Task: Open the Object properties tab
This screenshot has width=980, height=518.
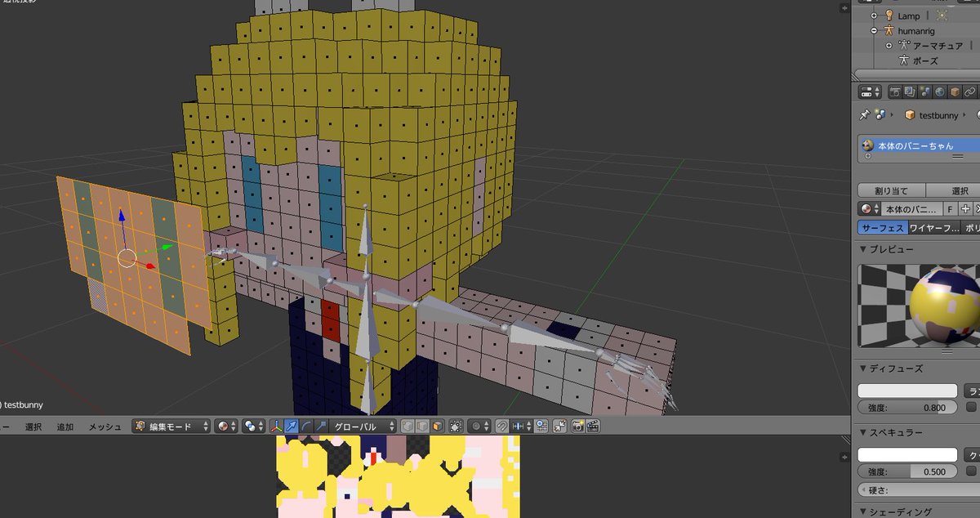Action: coord(955,92)
